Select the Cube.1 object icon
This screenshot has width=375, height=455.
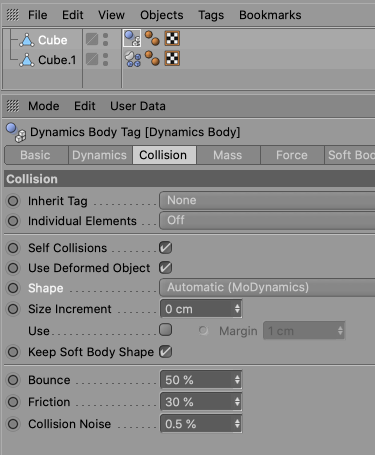click(x=27, y=60)
